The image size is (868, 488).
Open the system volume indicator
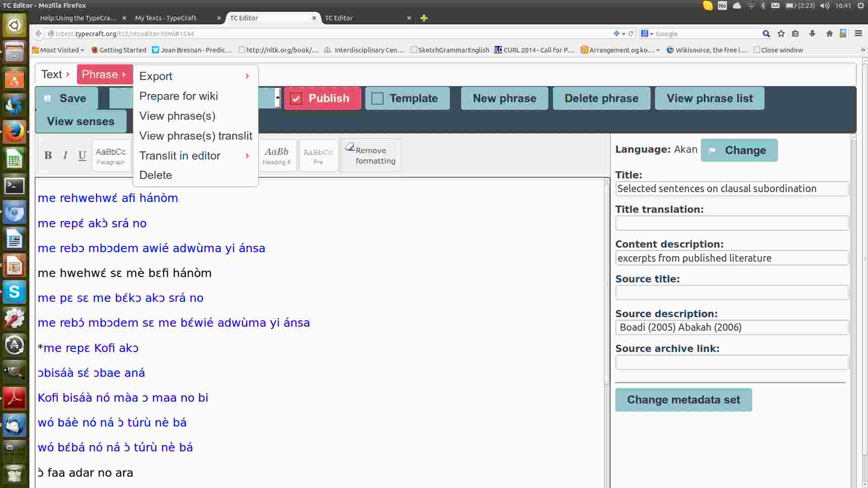point(825,5)
